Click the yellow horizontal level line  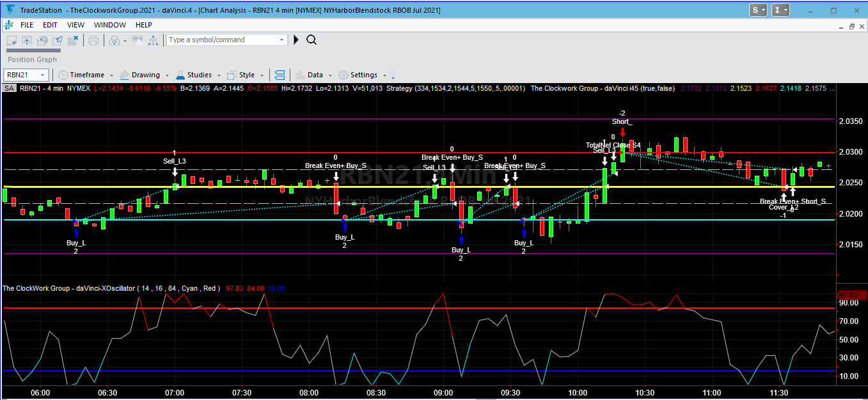pos(419,187)
